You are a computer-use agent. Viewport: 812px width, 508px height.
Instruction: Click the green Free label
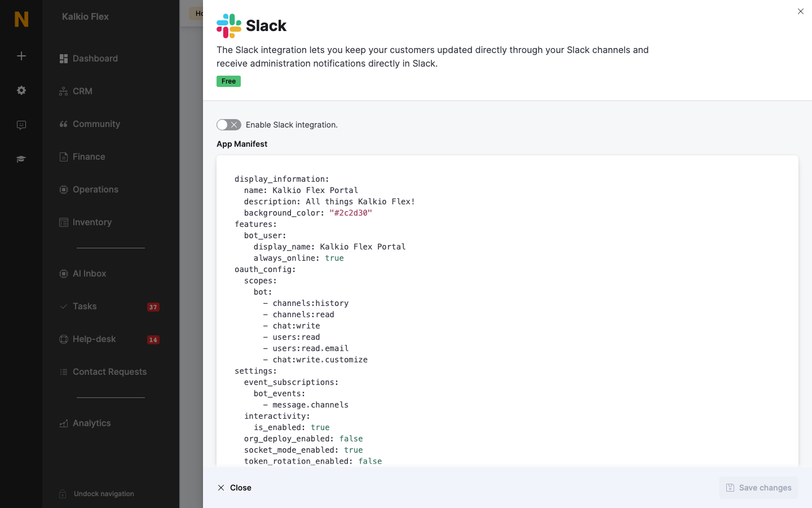coord(228,81)
